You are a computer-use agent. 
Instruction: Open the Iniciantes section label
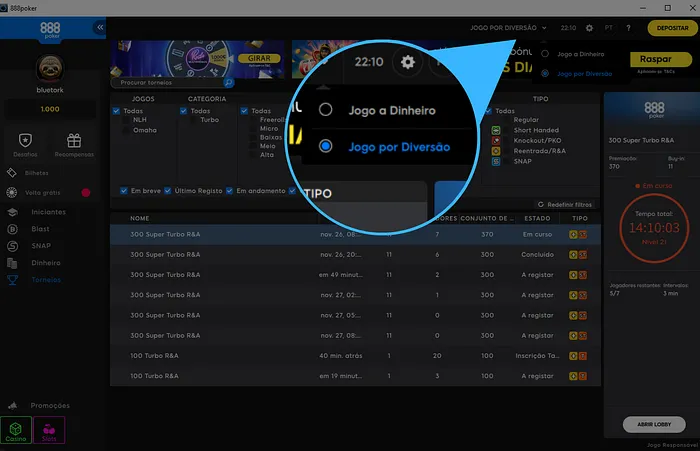coord(48,212)
